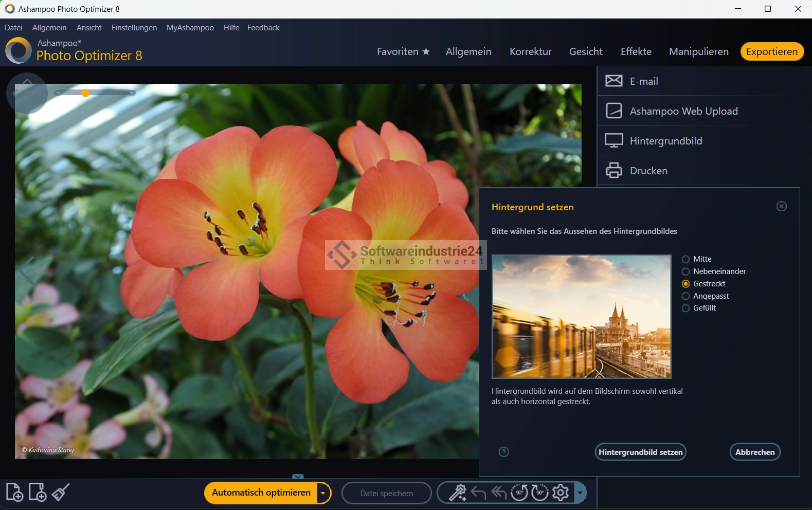This screenshot has width=812, height=510.
Task: Choose the Nebeneinander radio option
Action: coord(685,271)
